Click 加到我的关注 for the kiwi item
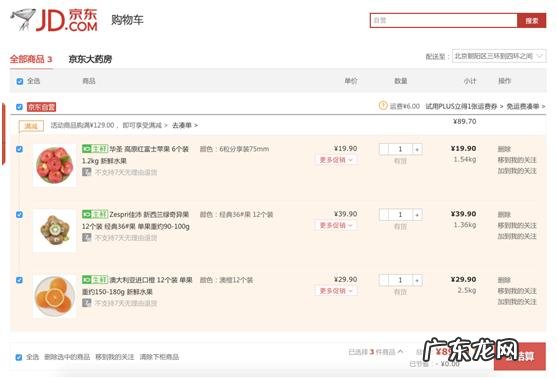 [517, 236]
